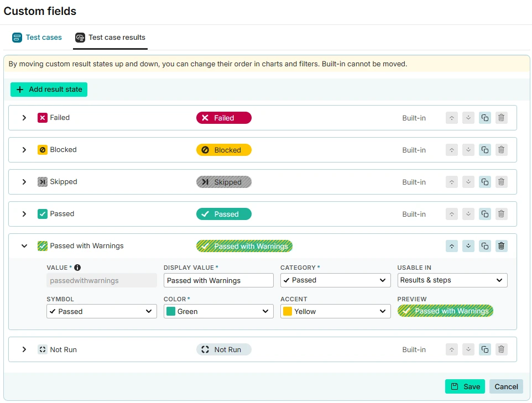The width and height of the screenshot is (532, 403).
Task: Expand the Passed row
Action: click(x=24, y=214)
